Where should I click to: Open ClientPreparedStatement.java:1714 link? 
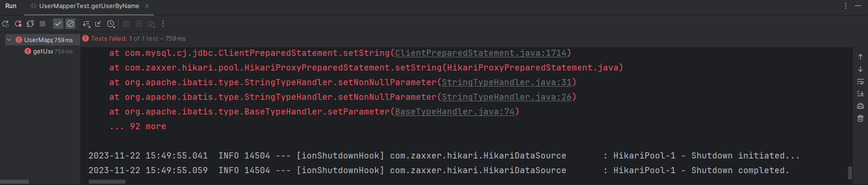pos(481,53)
